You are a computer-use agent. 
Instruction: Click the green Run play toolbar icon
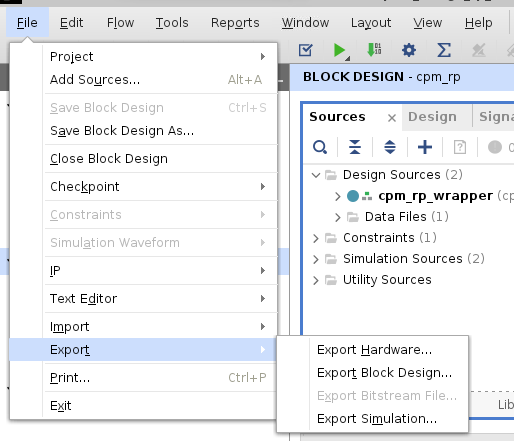[340, 50]
